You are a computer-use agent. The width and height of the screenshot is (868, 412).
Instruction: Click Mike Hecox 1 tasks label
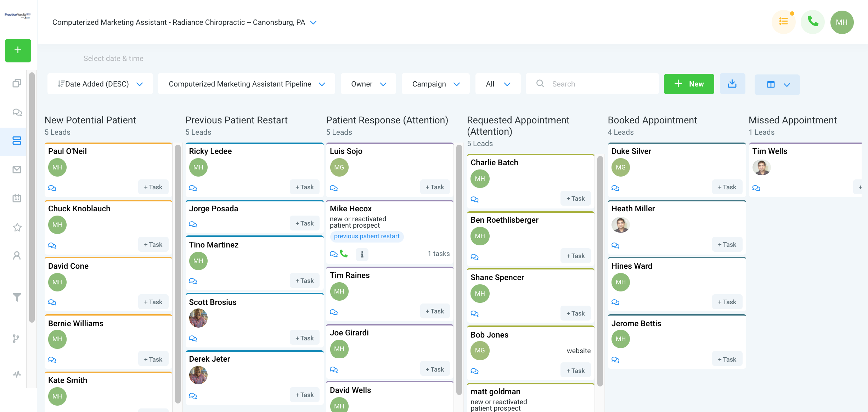(x=439, y=254)
